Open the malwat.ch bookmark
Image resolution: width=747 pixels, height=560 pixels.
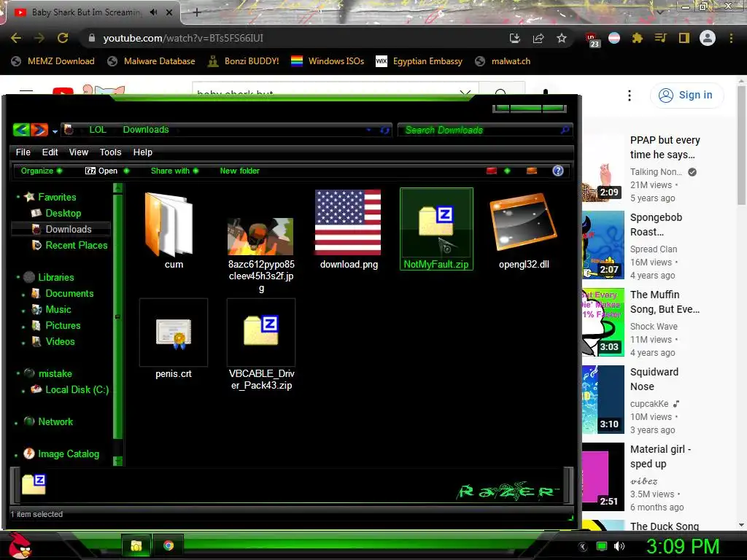point(503,61)
